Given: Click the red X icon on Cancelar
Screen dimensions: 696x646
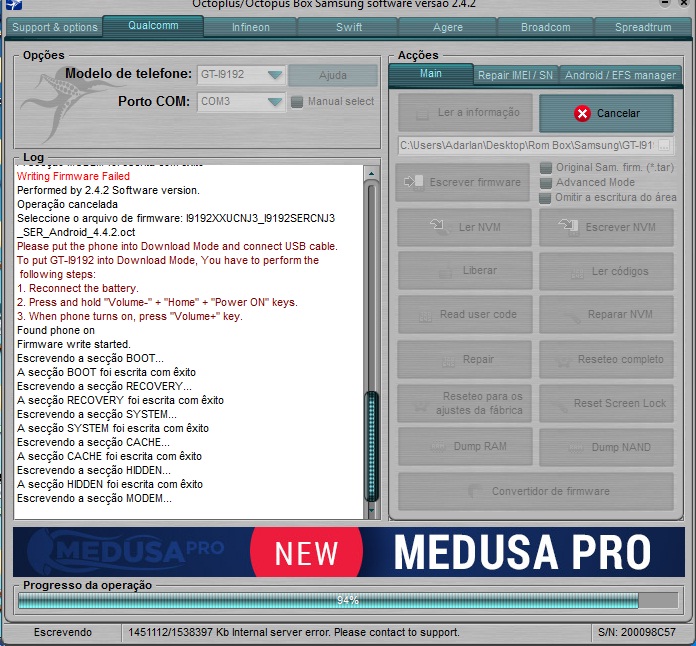Looking at the screenshot, I should (x=582, y=113).
